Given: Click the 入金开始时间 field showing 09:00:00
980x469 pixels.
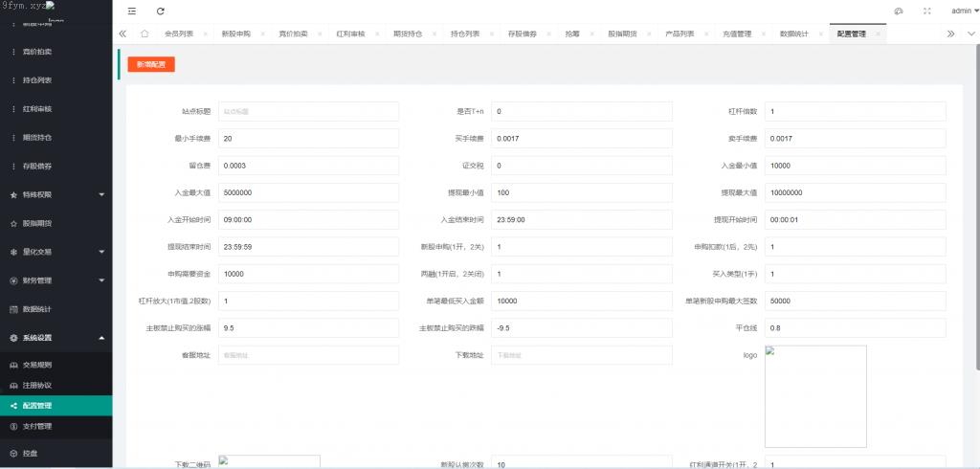Looking at the screenshot, I should coord(309,219).
